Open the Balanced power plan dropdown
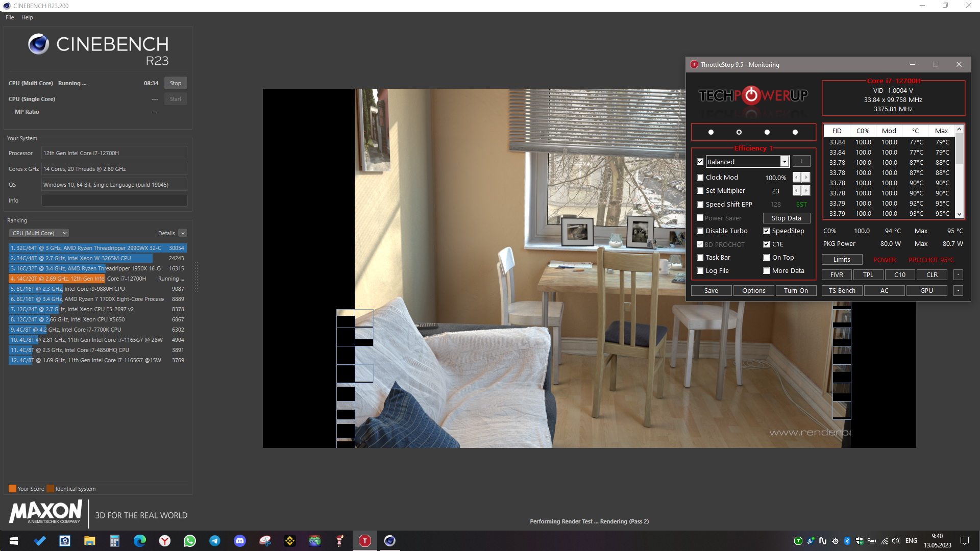This screenshot has width=980, height=551. (785, 162)
